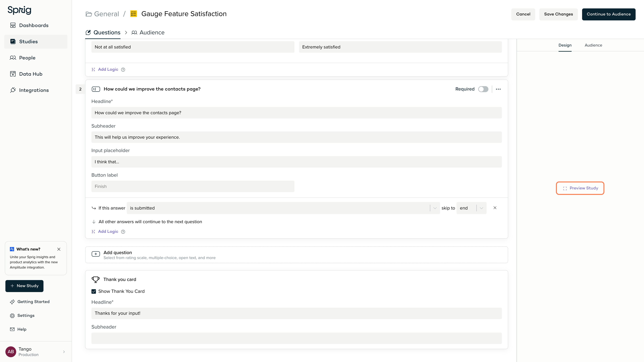Click the chevron between Questions and Audience

[126, 33]
